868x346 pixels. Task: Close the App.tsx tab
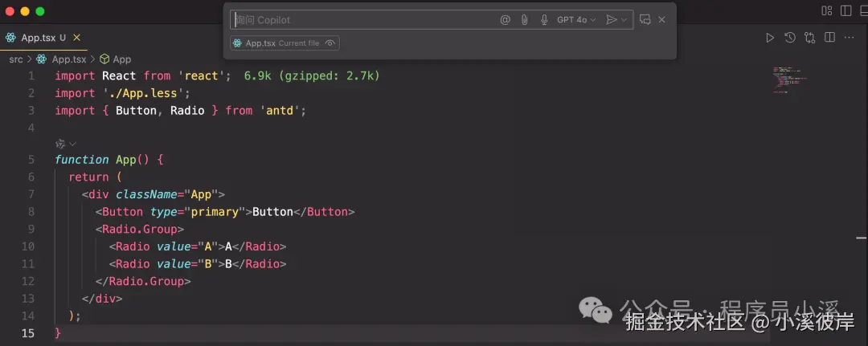[x=77, y=38]
